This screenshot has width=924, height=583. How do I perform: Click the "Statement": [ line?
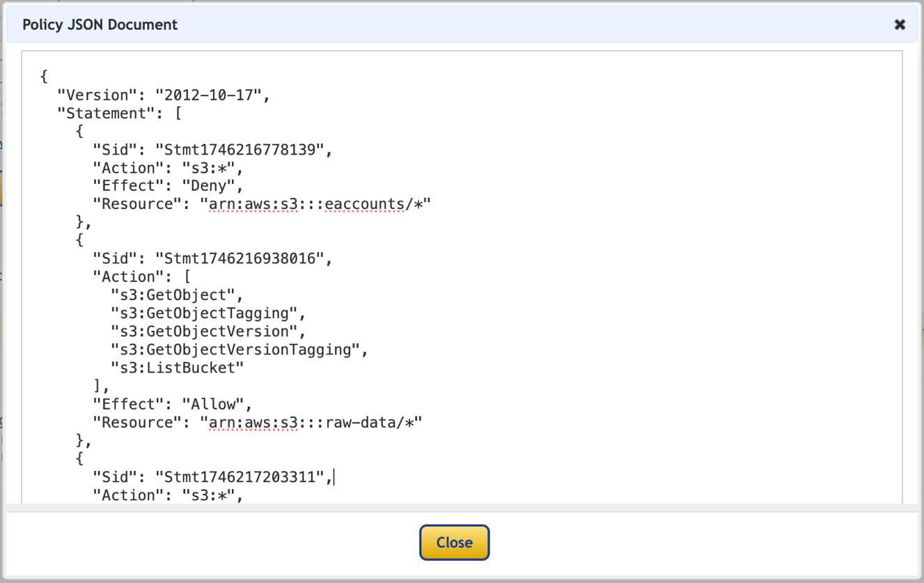click(119, 114)
